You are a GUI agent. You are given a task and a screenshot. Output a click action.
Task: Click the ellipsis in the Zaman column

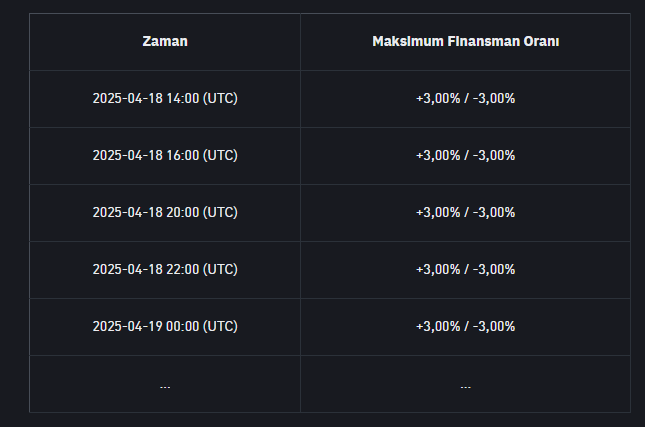165,384
